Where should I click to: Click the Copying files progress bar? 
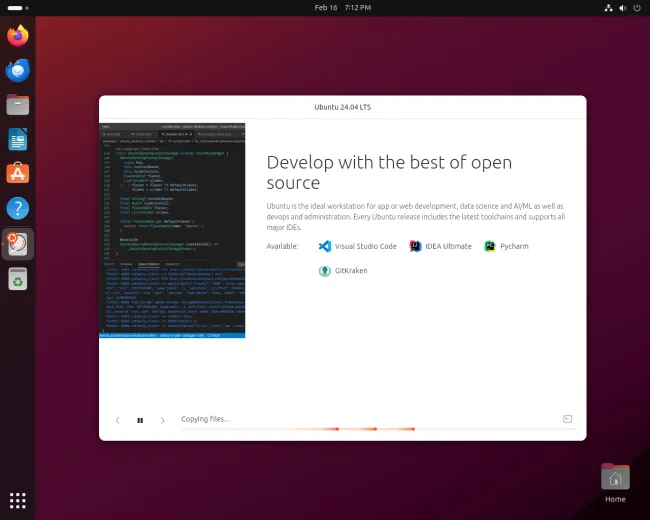[x=343, y=429]
